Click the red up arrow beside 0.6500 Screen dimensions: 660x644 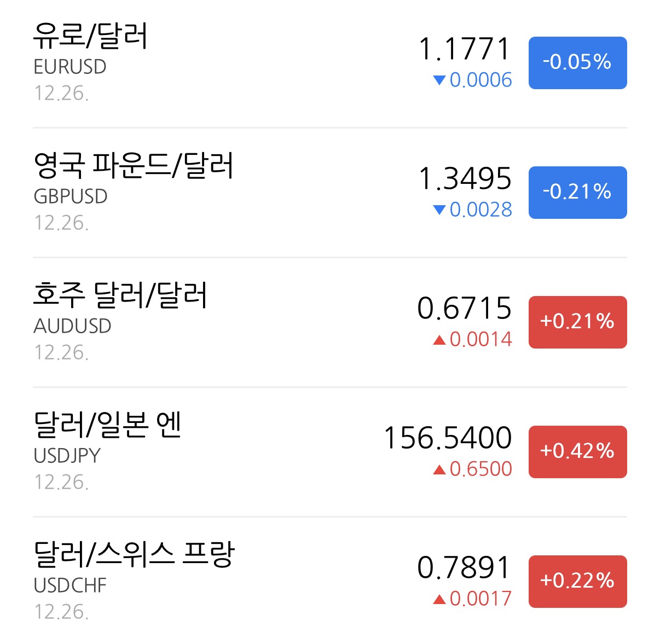pyautogui.click(x=439, y=469)
